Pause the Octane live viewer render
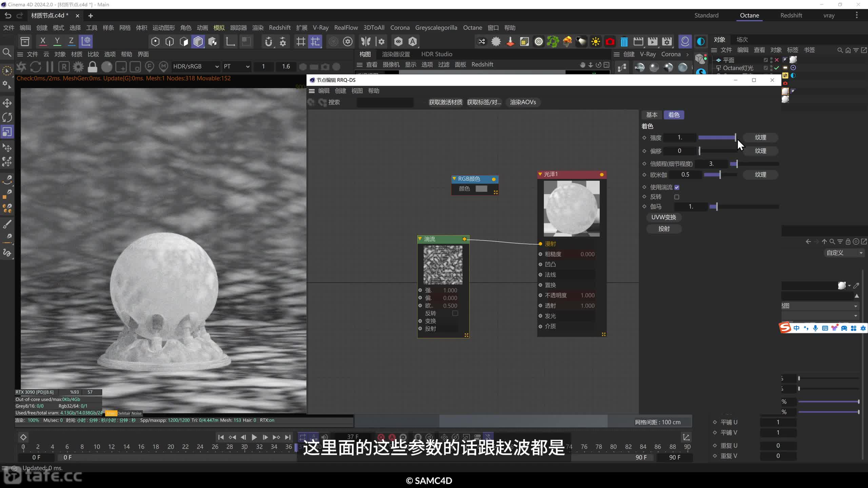Image resolution: width=868 pixels, height=488 pixels. click(x=50, y=67)
